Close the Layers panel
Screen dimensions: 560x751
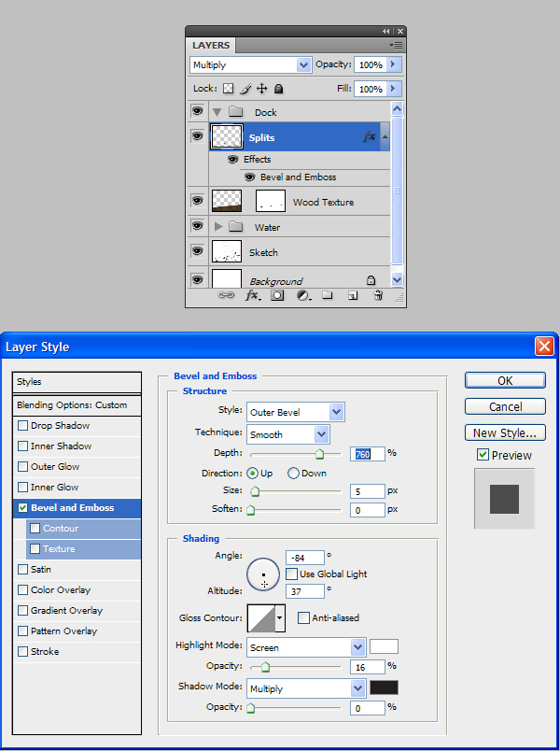click(x=400, y=32)
